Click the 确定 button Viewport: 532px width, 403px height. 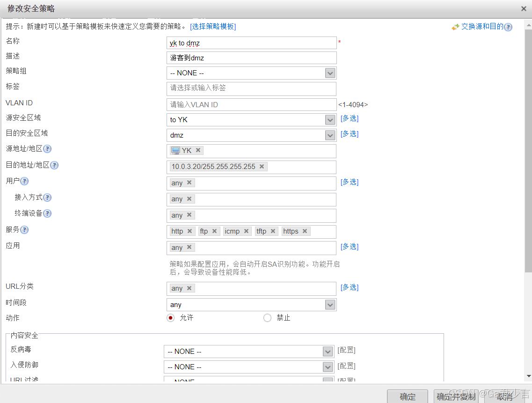(x=408, y=396)
